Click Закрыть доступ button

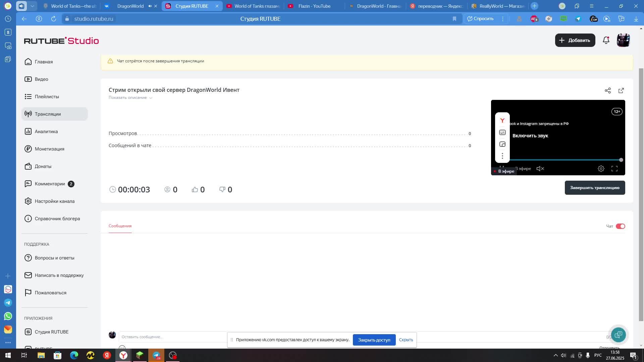click(374, 340)
